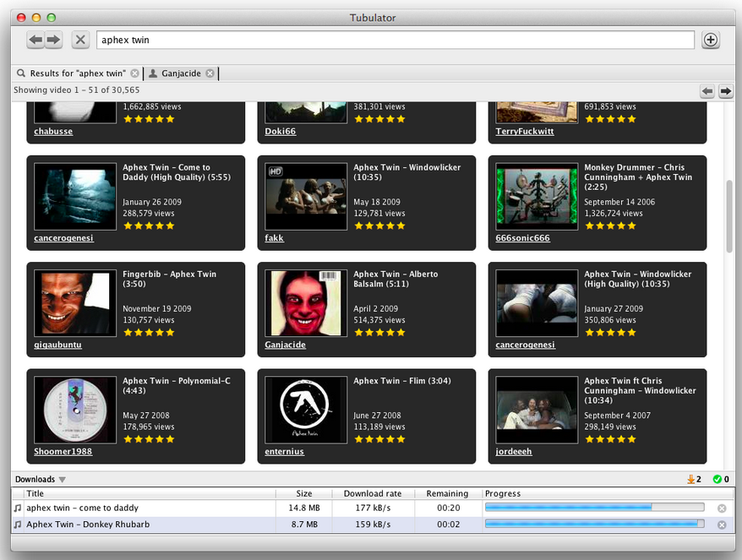Sort downloads by Download rate column
742x560 pixels.
pyautogui.click(x=373, y=494)
